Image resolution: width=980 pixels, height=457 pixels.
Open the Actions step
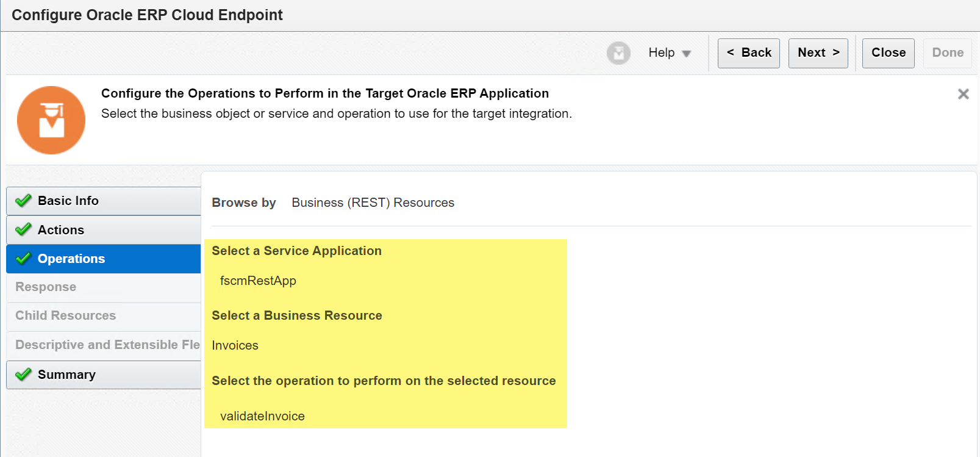[x=104, y=230]
